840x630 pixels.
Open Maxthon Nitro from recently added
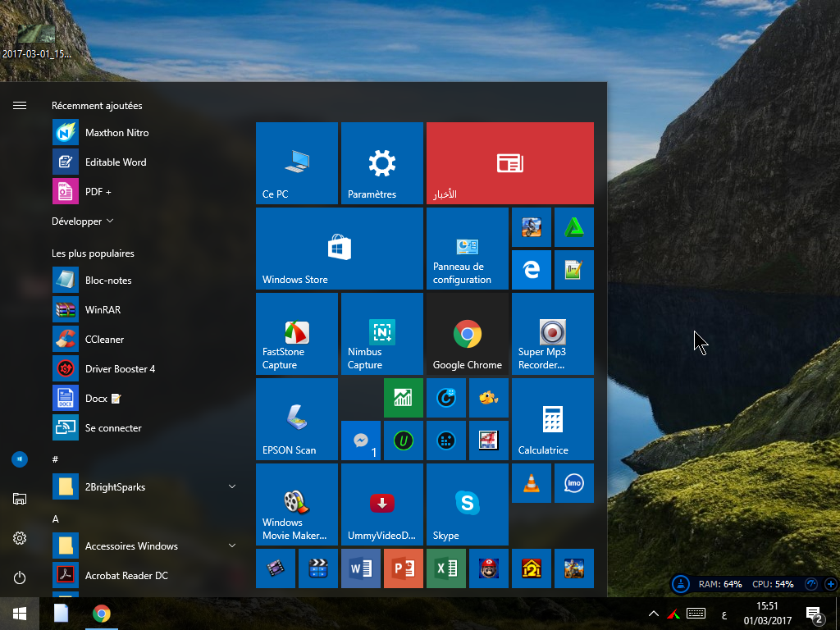[144, 132]
